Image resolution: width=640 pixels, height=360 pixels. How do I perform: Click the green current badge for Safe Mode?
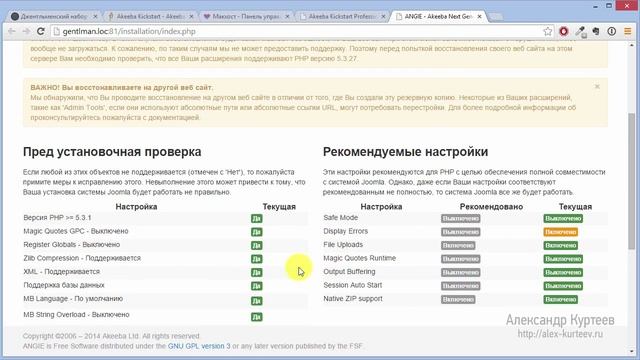(x=563, y=218)
